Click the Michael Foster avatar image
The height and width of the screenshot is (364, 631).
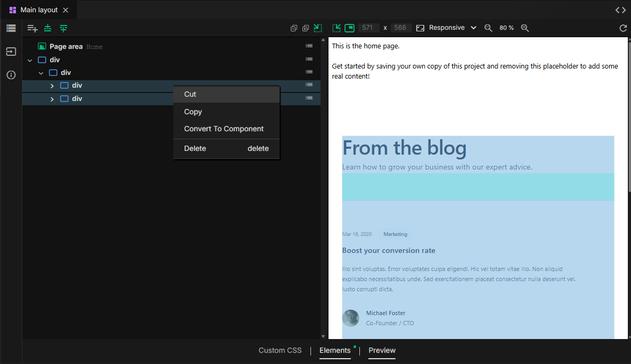coord(350,318)
